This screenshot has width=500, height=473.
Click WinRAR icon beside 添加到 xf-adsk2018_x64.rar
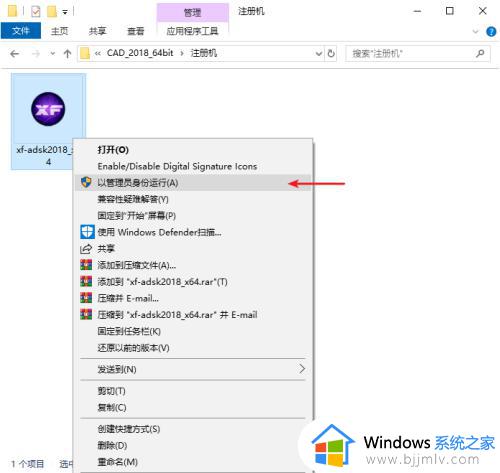click(x=86, y=281)
